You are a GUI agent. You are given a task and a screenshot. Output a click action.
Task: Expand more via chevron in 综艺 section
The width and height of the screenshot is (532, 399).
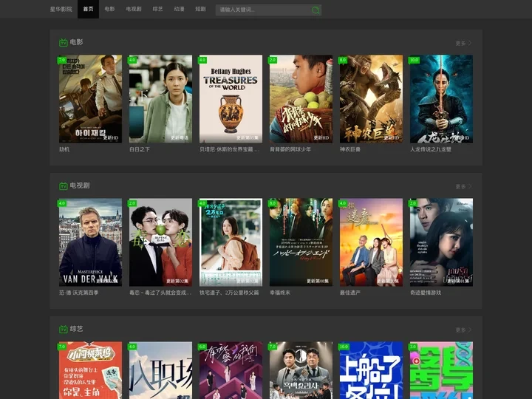tap(470, 330)
